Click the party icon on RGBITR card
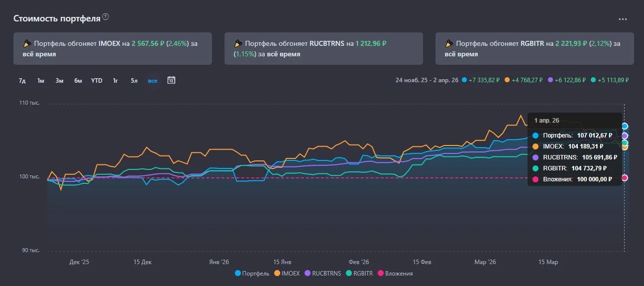This screenshot has height=286, width=644. tap(449, 43)
